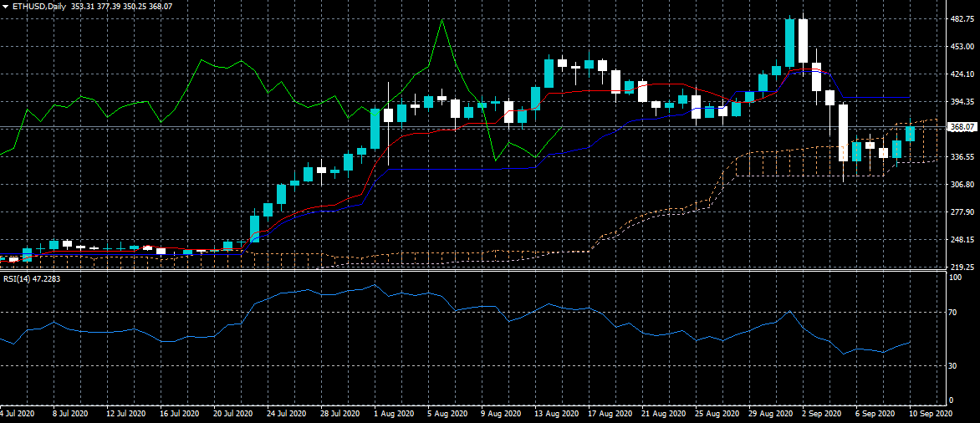
Task: Click the 482.75 price on the price axis
Action: pos(962,19)
